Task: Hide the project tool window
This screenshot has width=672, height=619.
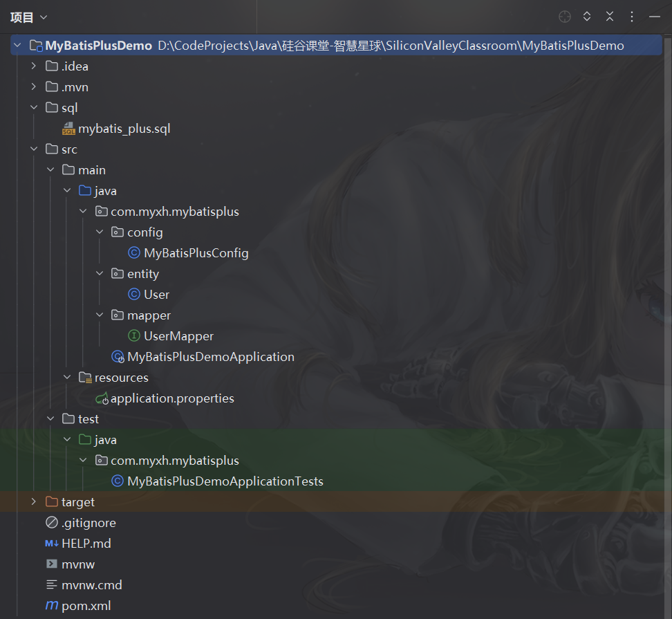Action: click(x=655, y=17)
